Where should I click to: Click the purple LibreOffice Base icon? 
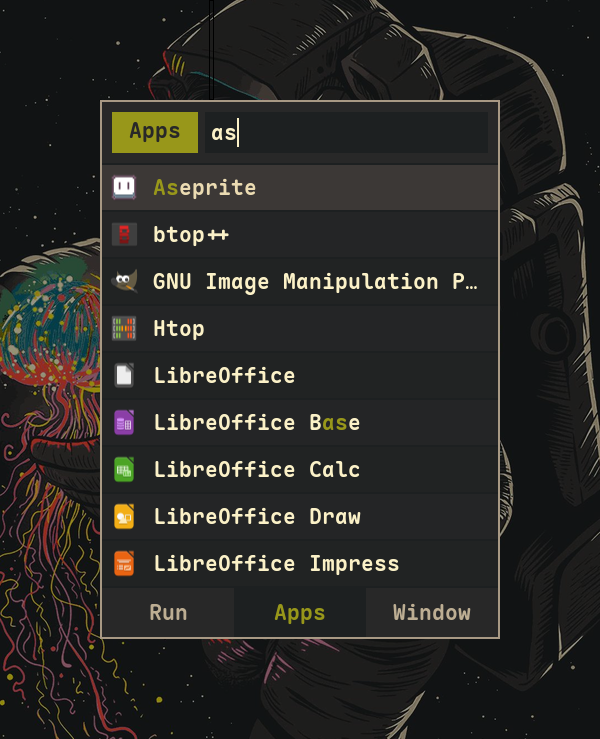point(124,423)
